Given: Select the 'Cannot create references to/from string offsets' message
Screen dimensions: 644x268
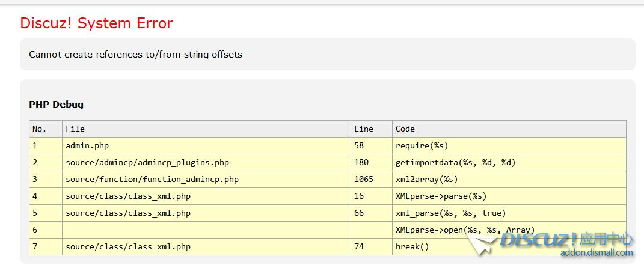Looking at the screenshot, I should coord(135,55).
